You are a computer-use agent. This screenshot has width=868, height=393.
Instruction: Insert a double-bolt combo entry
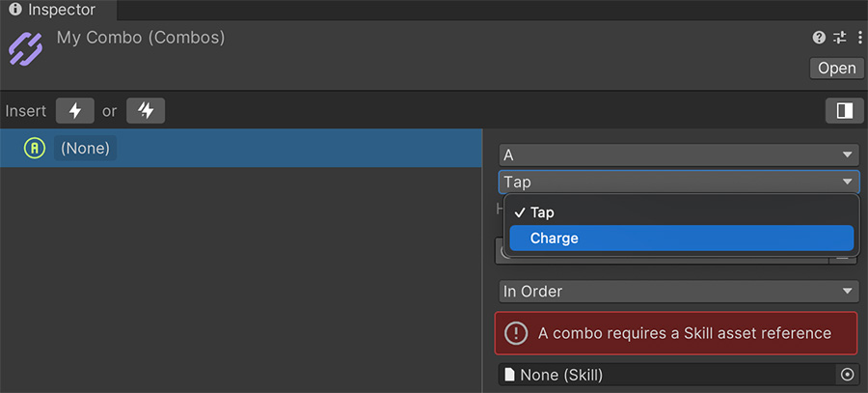pos(146,111)
